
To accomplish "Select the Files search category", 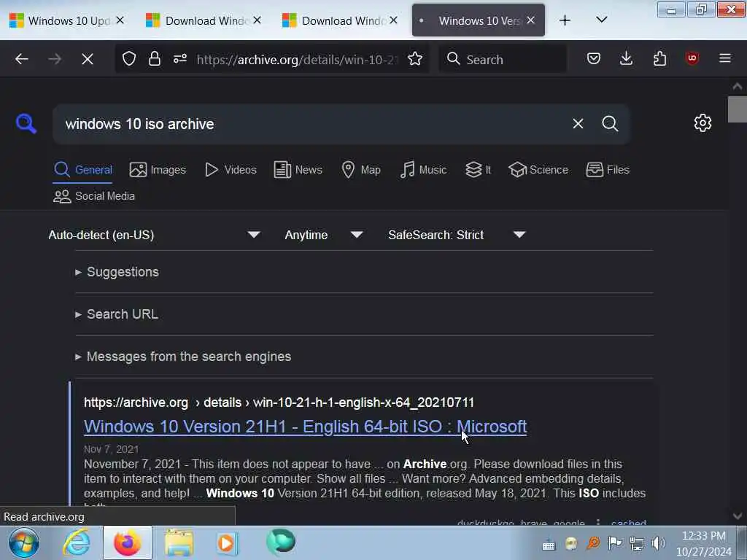I will click(x=608, y=170).
